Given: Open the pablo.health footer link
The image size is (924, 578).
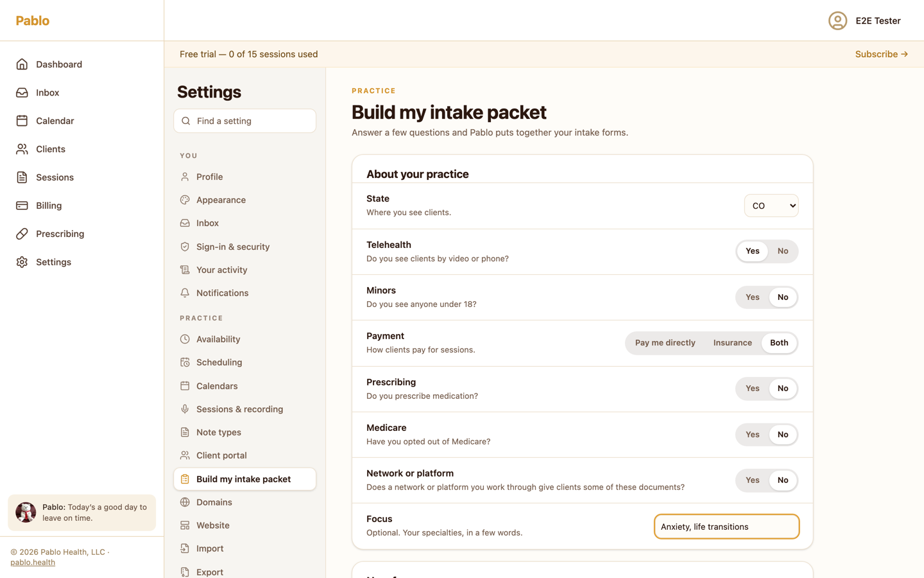Looking at the screenshot, I should (x=33, y=563).
